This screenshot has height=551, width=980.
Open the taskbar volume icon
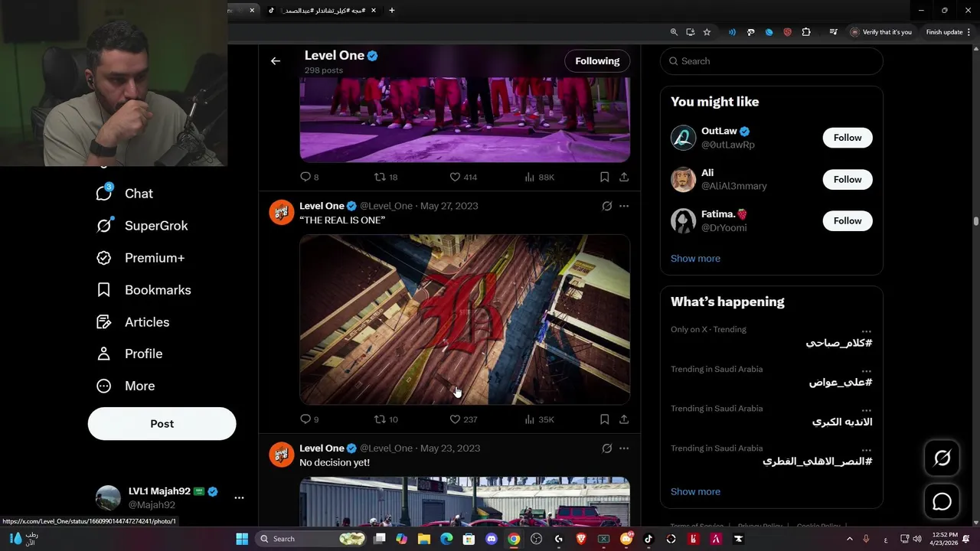tap(917, 539)
